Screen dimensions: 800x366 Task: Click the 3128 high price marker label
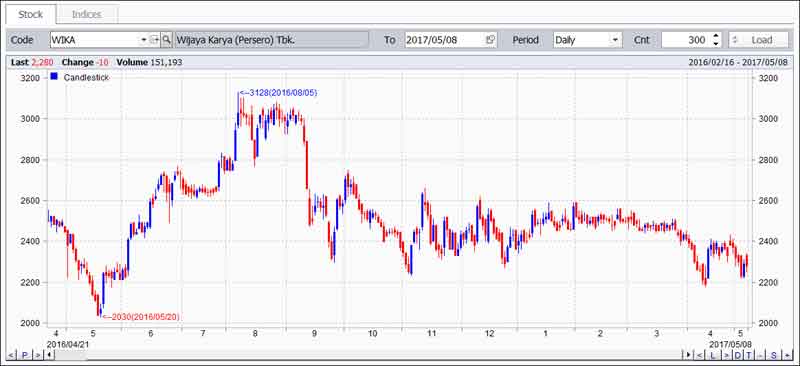(x=279, y=93)
